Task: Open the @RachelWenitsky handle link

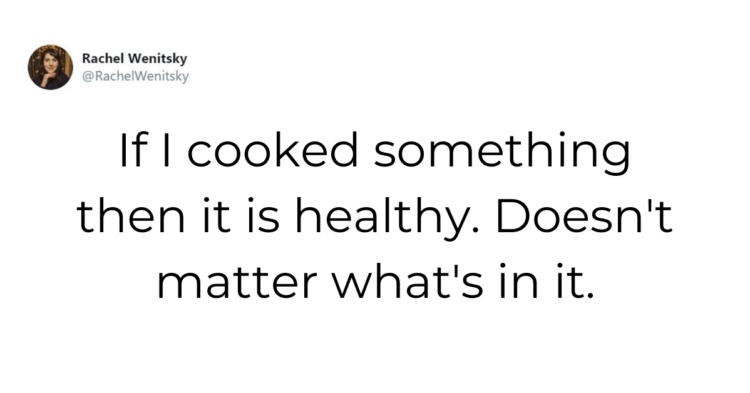Action: pyautogui.click(x=135, y=76)
